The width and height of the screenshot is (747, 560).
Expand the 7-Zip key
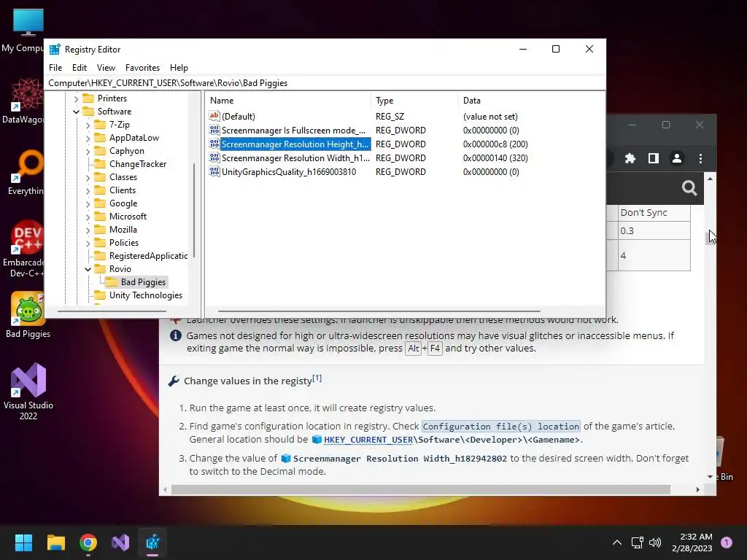coord(88,125)
